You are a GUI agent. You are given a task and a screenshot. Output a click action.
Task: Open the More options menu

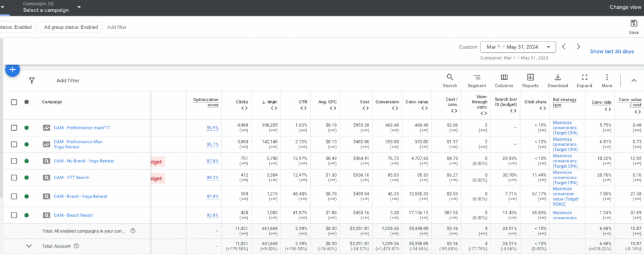pyautogui.click(x=607, y=80)
